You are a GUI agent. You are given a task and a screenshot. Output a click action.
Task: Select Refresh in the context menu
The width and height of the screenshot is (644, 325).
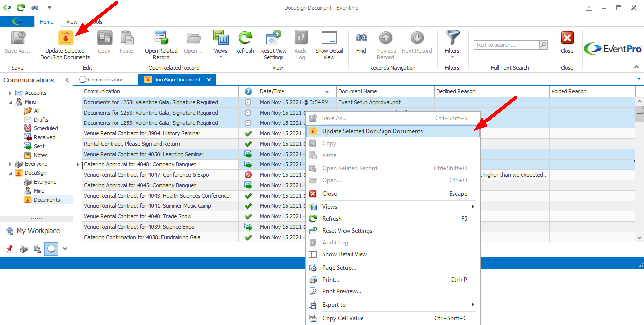click(x=393, y=219)
